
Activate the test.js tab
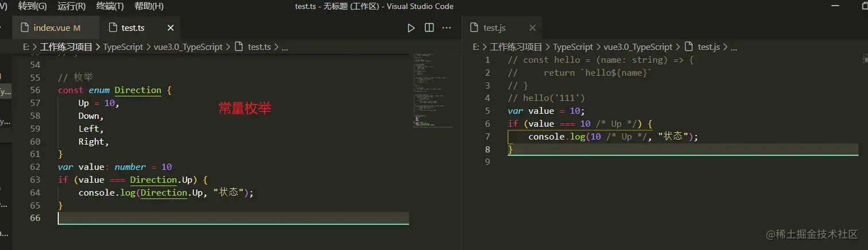tap(502, 28)
